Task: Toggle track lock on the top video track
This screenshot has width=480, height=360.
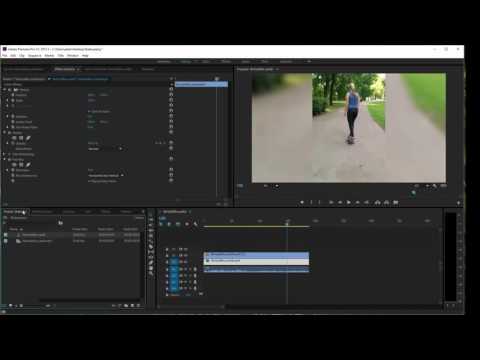Action: click(x=167, y=249)
